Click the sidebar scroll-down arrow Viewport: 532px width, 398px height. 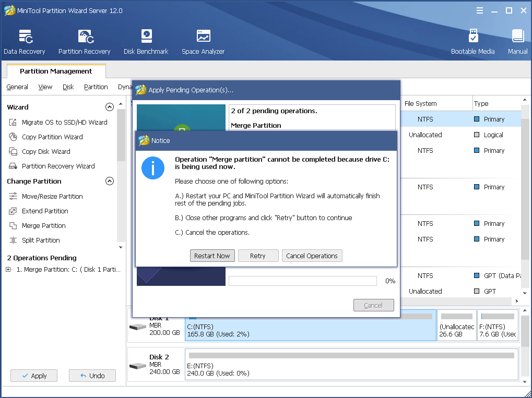121,247
